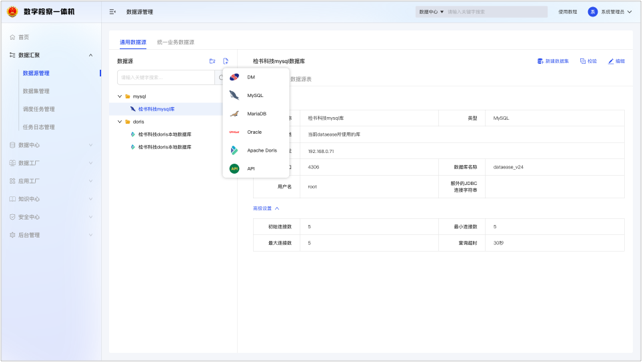Viewport: 642px width, 362px height.
Task: Click the root username value
Action: pyautogui.click(x=312, y=187)
